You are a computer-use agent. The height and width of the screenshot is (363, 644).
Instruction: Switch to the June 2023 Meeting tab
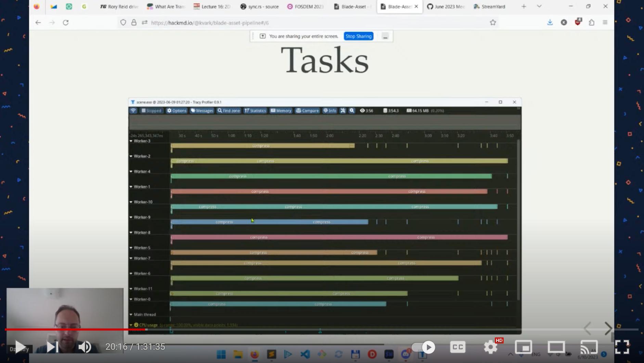(446, 6)
